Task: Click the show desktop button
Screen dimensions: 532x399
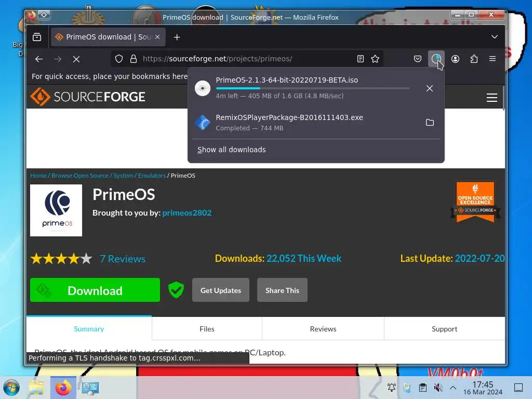Action: pyautogui.click(x=518, y=388)
